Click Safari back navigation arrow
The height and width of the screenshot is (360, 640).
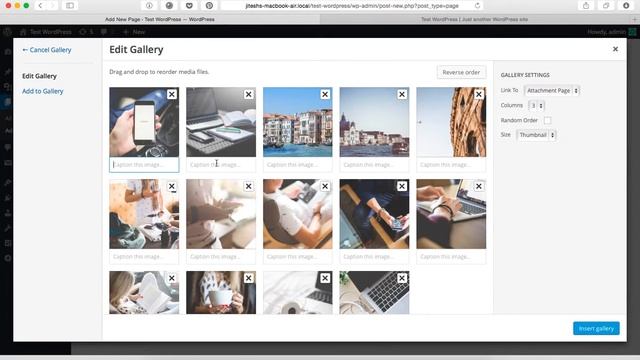click(40, 6)
